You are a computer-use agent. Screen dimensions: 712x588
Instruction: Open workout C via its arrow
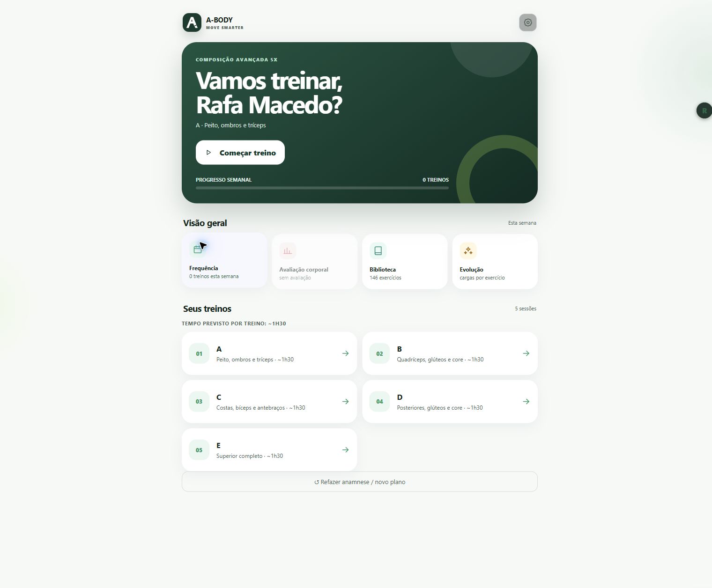click(345, 402)
